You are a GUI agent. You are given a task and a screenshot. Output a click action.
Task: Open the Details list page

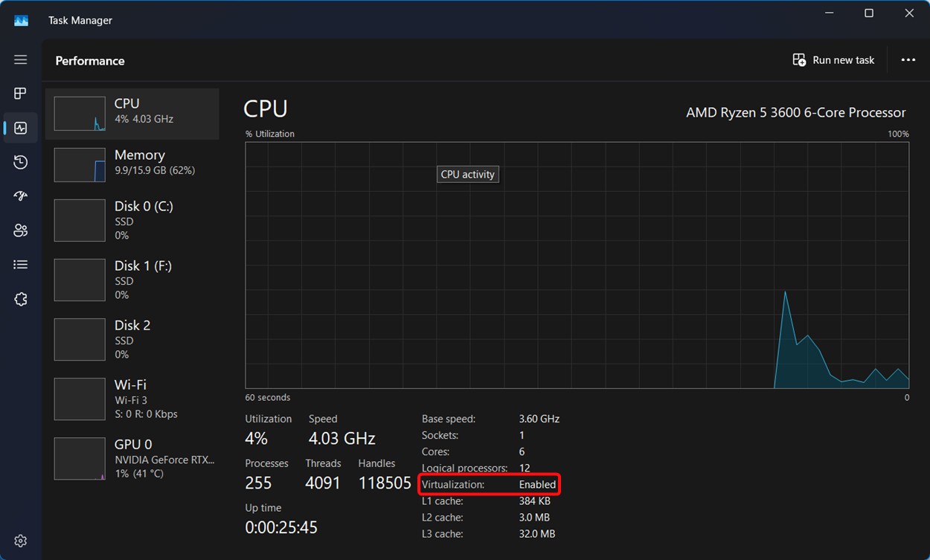pos(21,265)
